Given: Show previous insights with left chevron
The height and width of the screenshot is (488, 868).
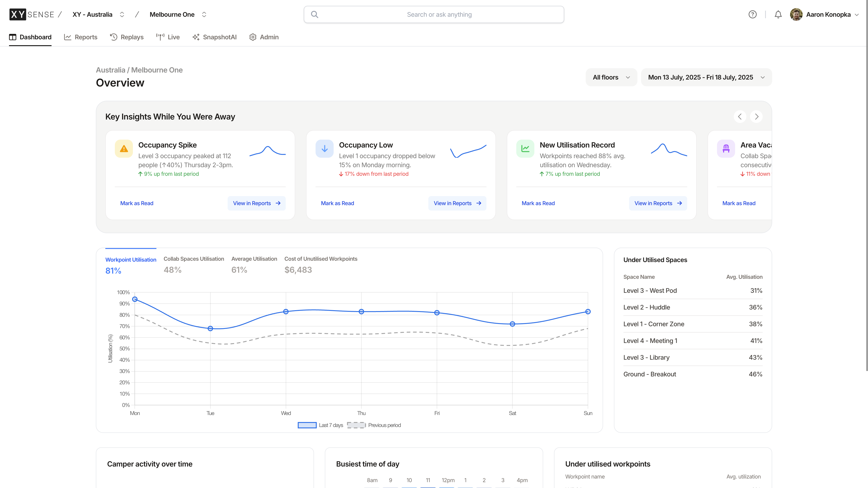Looking at the screenshot, I should click(740, 117).
